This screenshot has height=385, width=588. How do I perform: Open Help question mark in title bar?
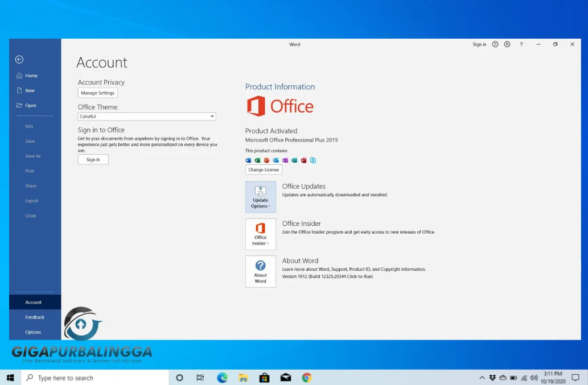(521, 44)
